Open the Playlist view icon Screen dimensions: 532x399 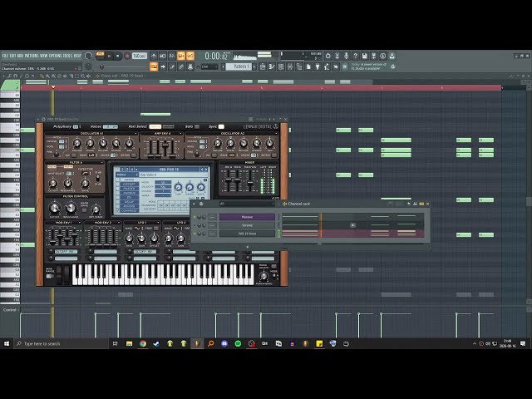[263, 66]
